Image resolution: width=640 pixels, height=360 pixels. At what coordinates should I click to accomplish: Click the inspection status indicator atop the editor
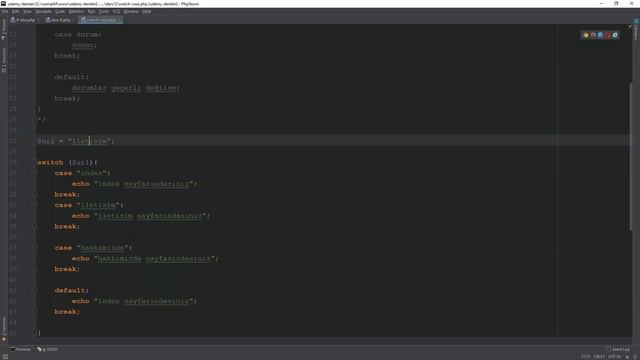tap(630, 27)
